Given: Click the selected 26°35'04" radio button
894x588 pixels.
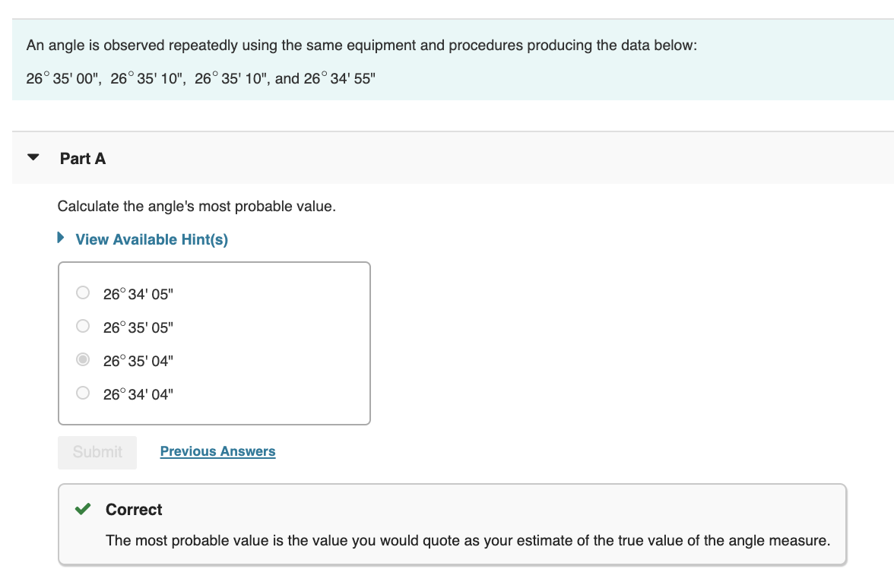Looking at the screenshot, I should (x=83, y=360).
